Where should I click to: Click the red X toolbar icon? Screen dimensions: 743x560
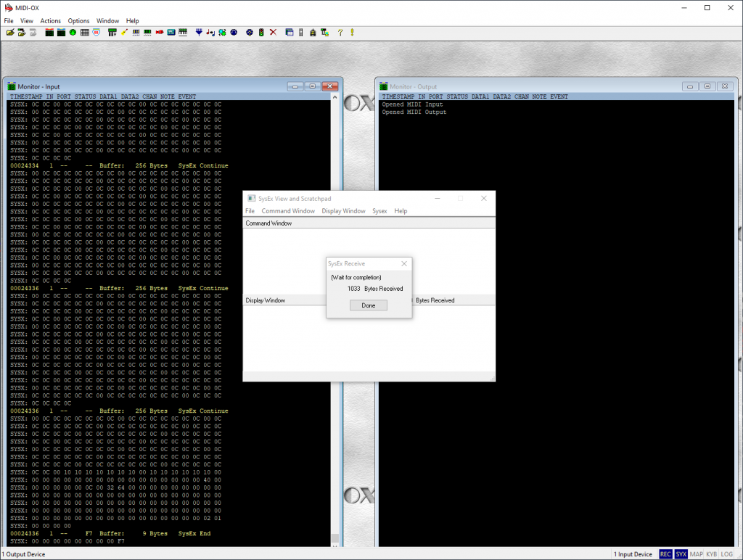pos(273,32)
